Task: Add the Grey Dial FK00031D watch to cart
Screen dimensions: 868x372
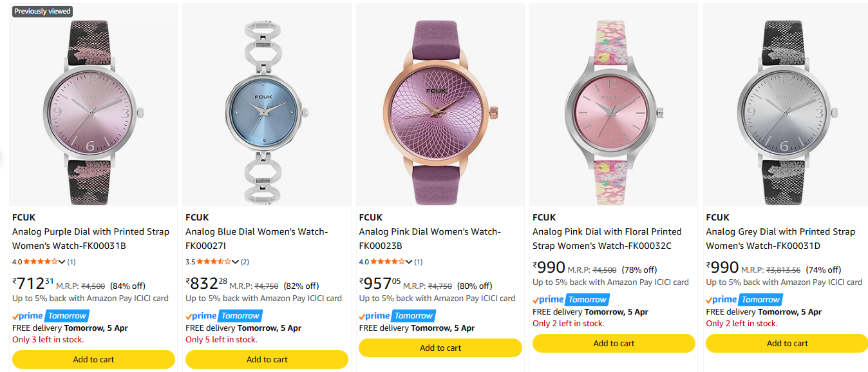Action: pos(787,344)
